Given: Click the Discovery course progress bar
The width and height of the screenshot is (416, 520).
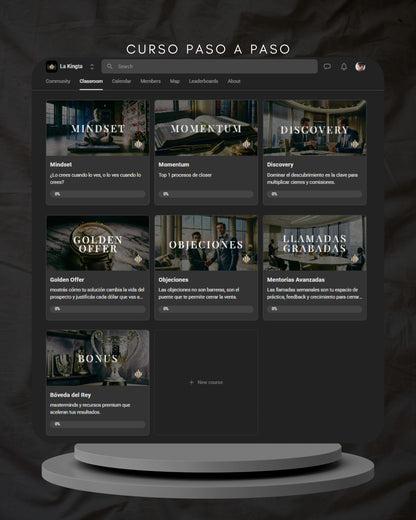Looking at the screenshot, I should point(314,194).
